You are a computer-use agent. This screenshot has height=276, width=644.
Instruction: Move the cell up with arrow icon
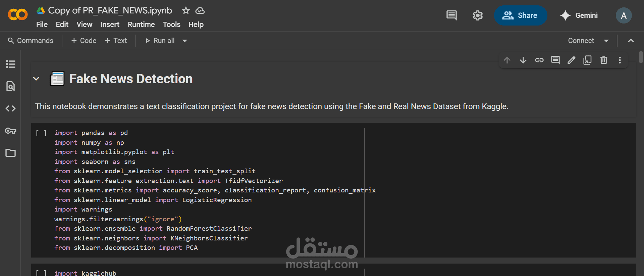coord(507,60)
